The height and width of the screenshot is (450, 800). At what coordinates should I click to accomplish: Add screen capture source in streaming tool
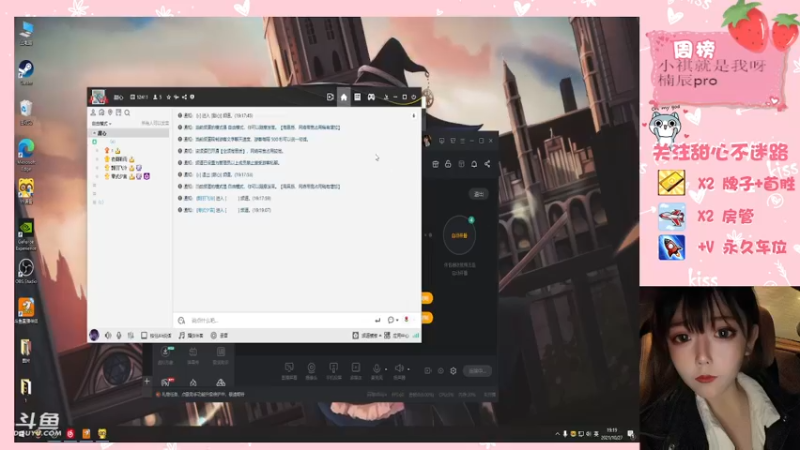click(x=289, y=371)
